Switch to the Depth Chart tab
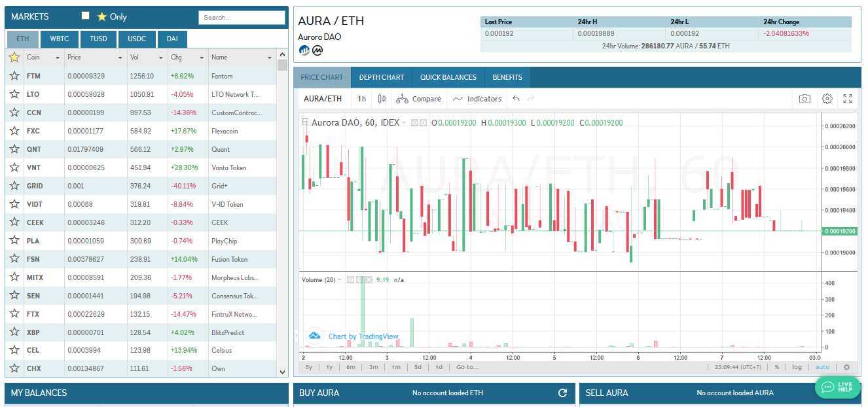The height and width of the screenshot is (407, 868). click(381, 77)
